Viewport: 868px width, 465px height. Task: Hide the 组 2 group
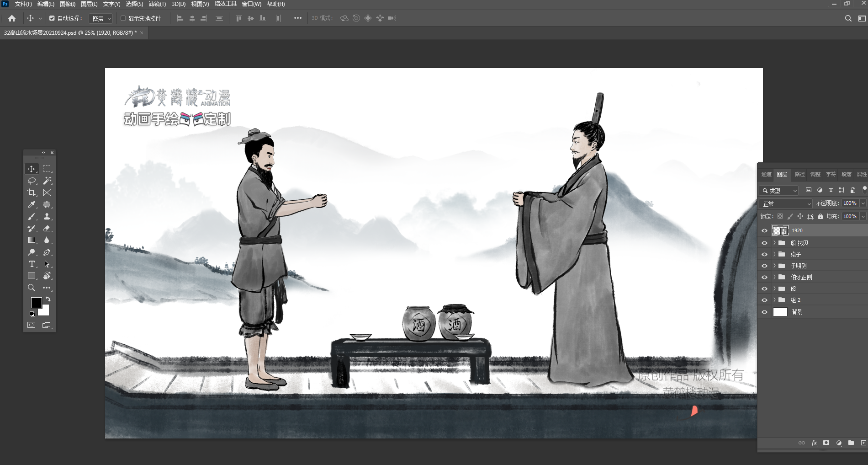(x=764, y=300)
